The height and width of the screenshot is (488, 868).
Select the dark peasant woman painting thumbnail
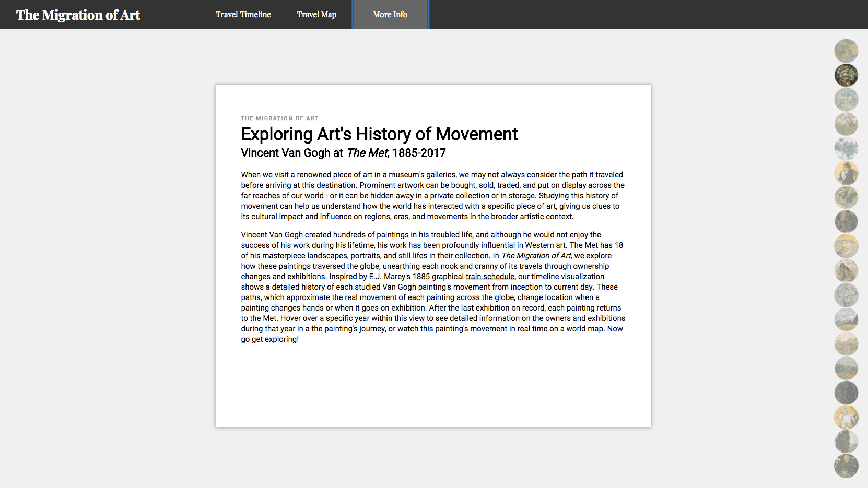846,222
